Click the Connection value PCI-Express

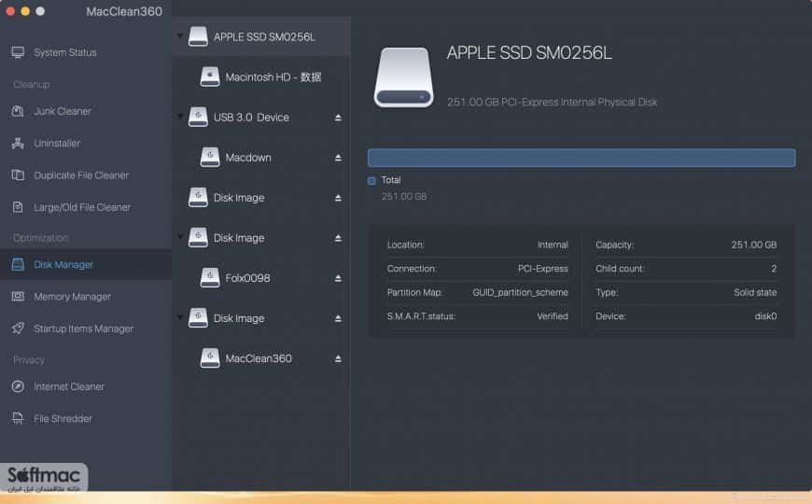(x=542, y=269)
